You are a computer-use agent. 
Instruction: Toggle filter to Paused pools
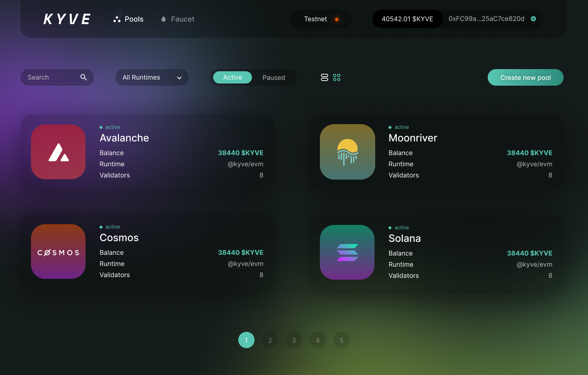pos(274,78)
